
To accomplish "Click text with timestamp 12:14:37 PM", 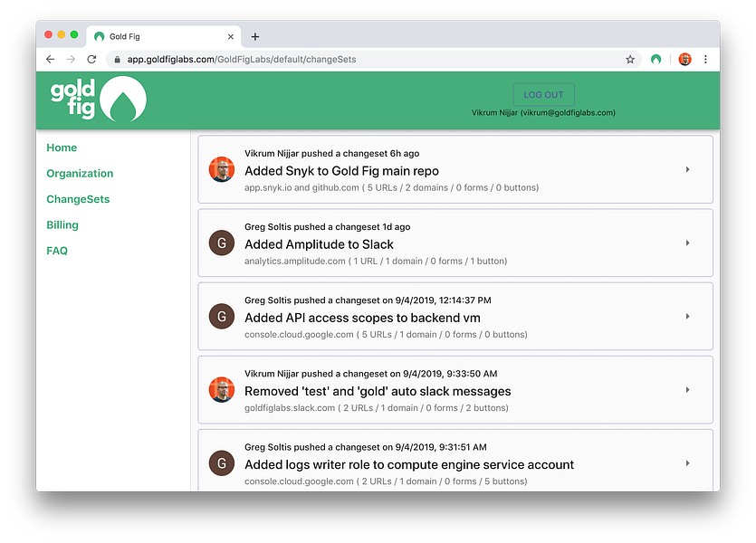I will point(368,300).
